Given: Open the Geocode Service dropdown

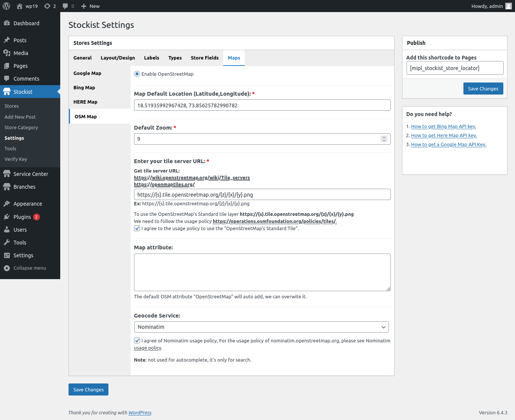Looking at the screenshot, I should pos(262,327).
